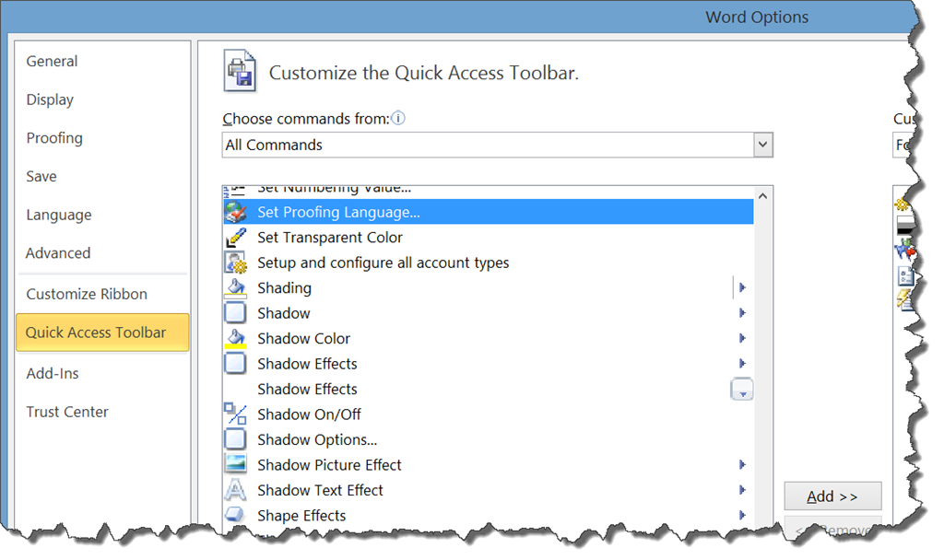Click the Shadow Picture Effect image icon
The height and width of the screenshot is (560, 944).
235,464
